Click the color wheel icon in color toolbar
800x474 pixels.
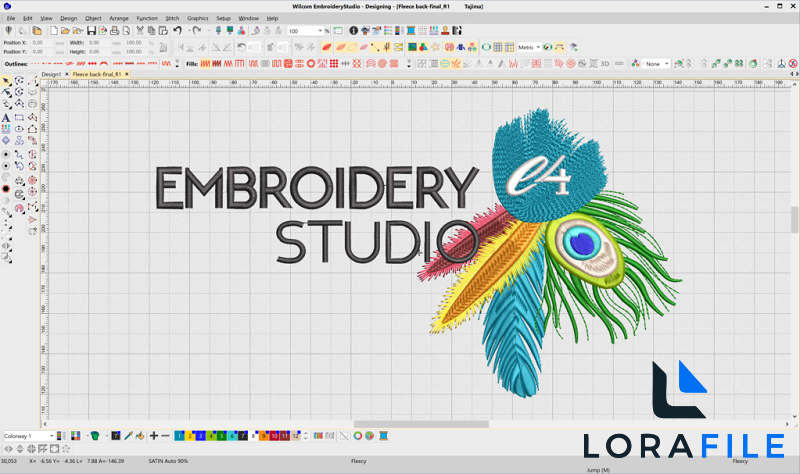pyautogui.click(x=358, y=436)
